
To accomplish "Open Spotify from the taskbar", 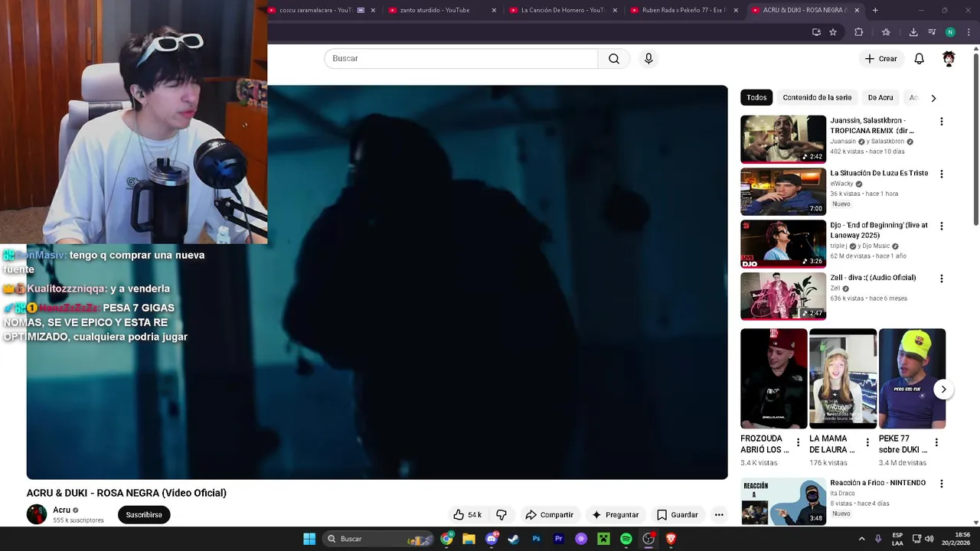I will click(x=626, y=539).
